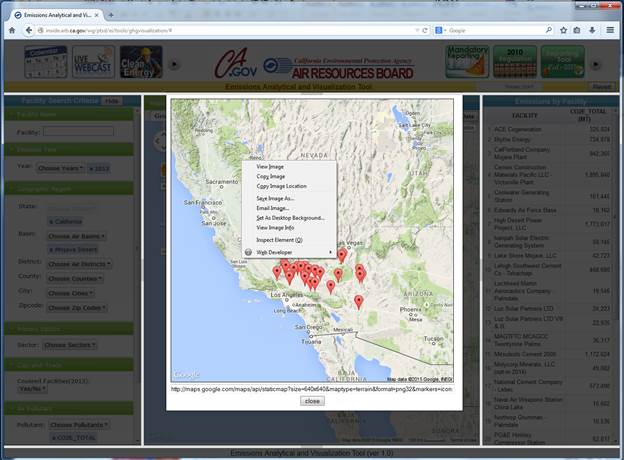624x460 pixels.
Task: Click the Cleaner Energy banner icon
Action: (x=139, y=64)
